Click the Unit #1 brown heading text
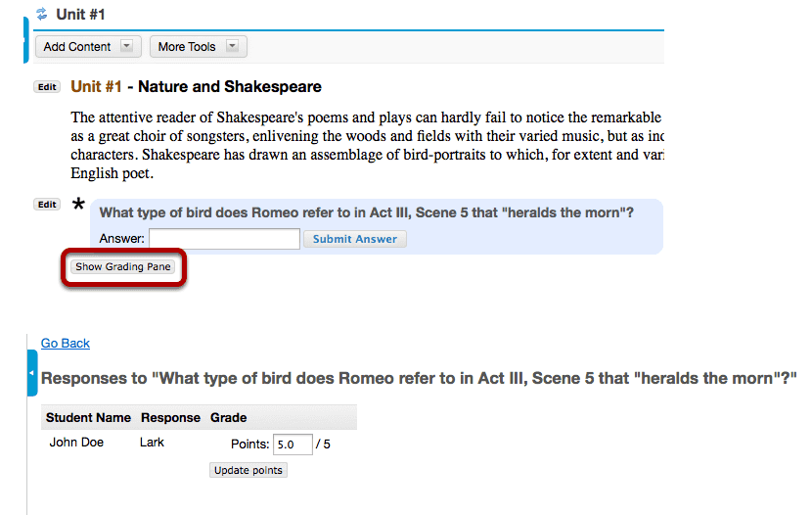Image resolution: width=812 pixels, height=515 pixels. (x=96, y=86)
